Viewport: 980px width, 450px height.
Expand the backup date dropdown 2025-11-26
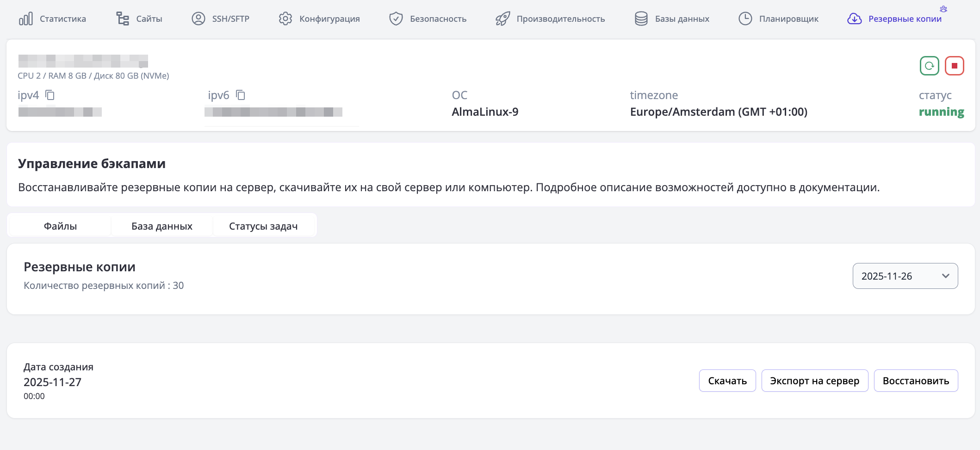point(905,276)
